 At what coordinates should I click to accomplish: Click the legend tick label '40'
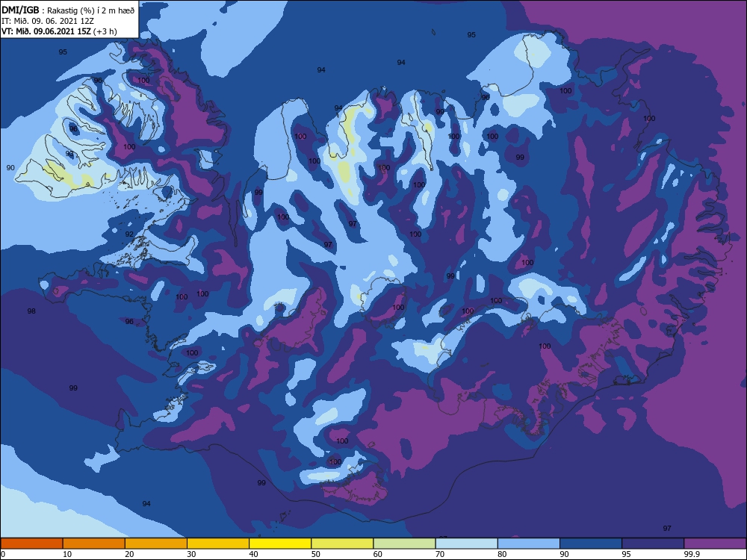254,554
